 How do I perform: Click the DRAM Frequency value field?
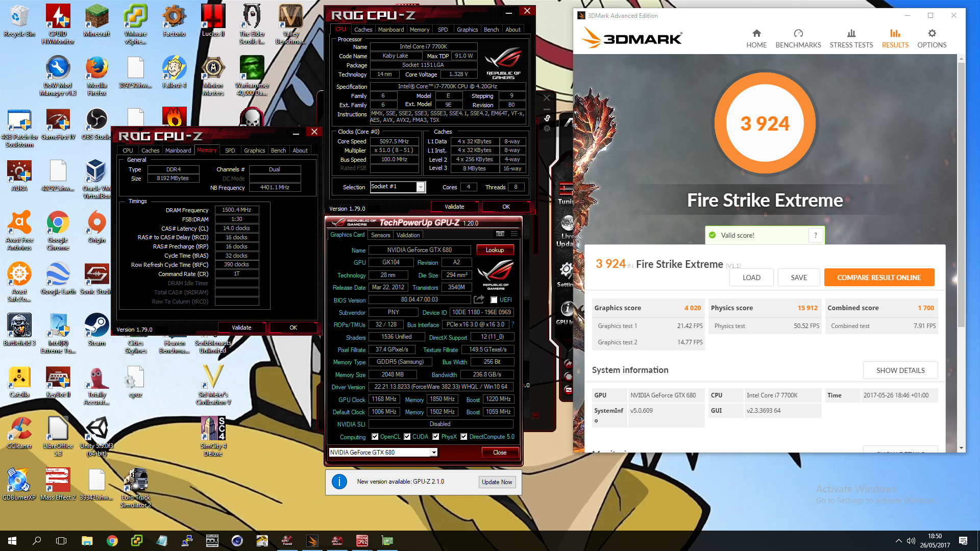237,210
